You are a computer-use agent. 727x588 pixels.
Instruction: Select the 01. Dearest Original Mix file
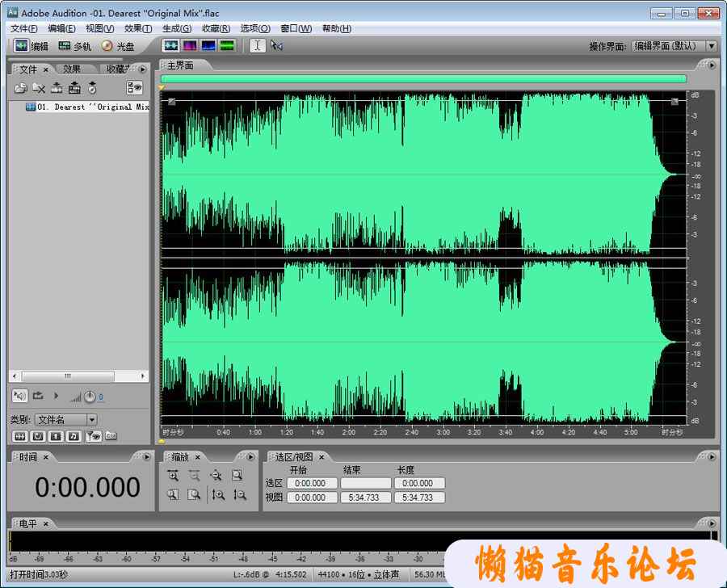coord(87,107)
